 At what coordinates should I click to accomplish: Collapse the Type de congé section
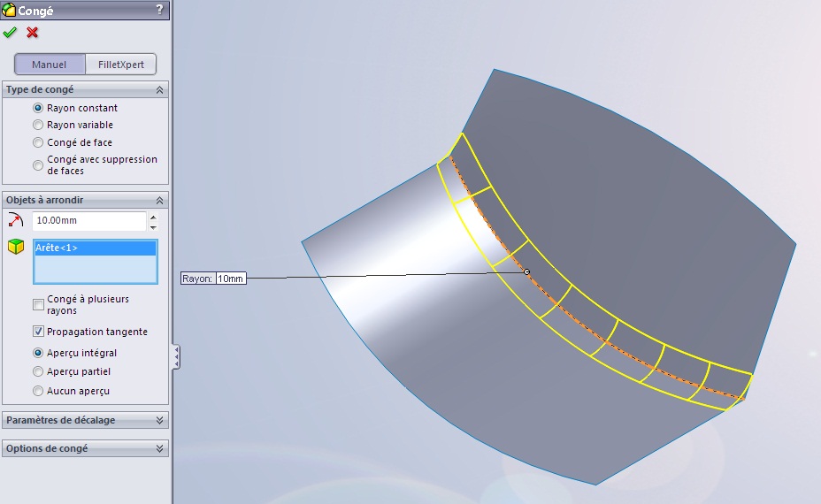pos(159,89)
